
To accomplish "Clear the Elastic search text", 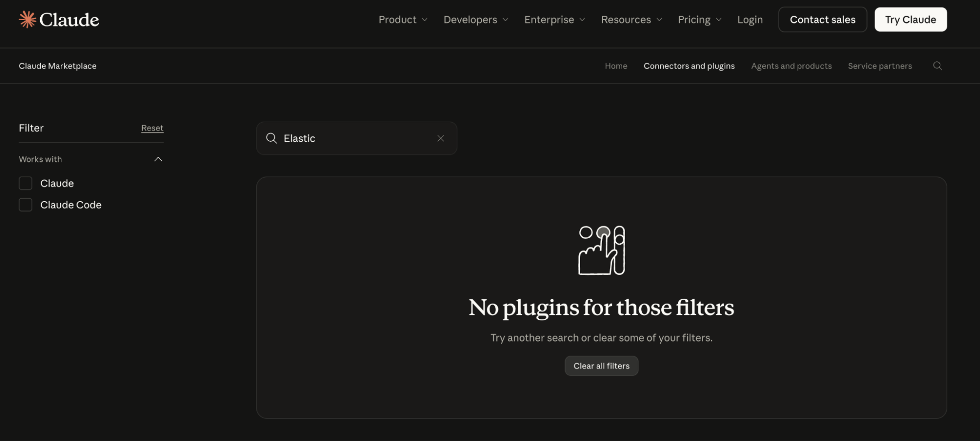I will 441,138.
